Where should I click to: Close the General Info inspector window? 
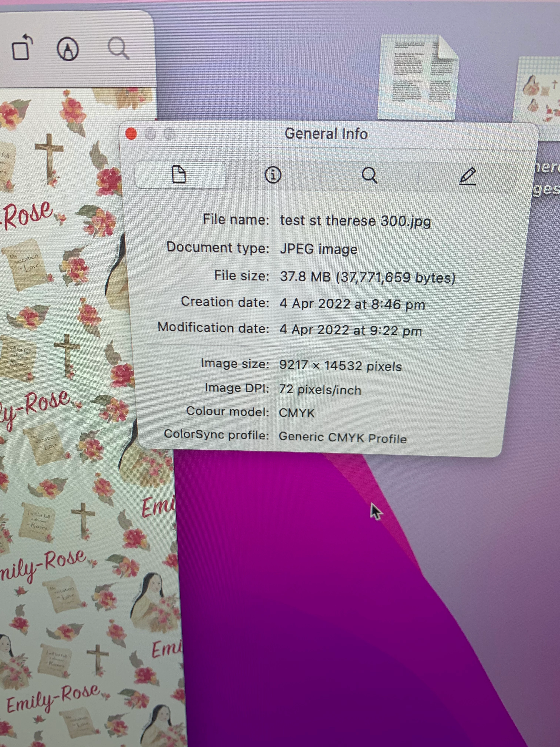tap(131, 134)
